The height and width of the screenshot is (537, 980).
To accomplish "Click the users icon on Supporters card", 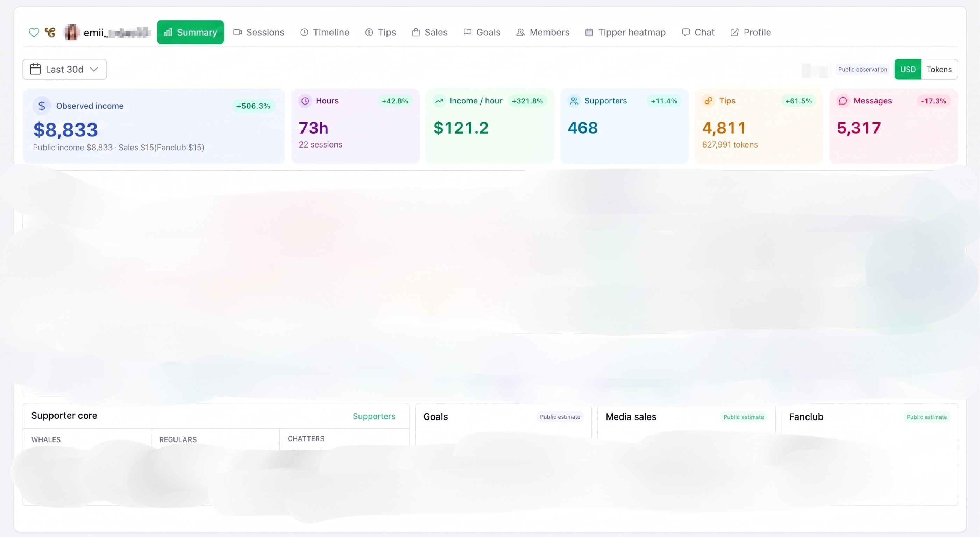I will (574, 101).
